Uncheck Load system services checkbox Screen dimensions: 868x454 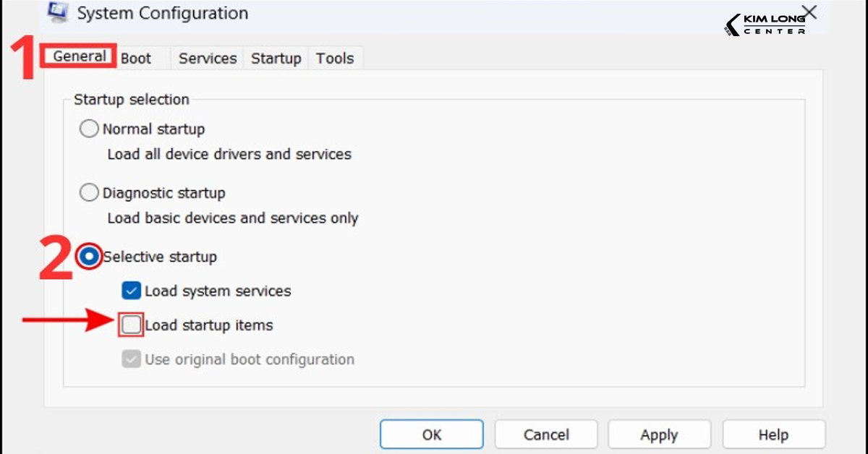[x=131, y=291]
